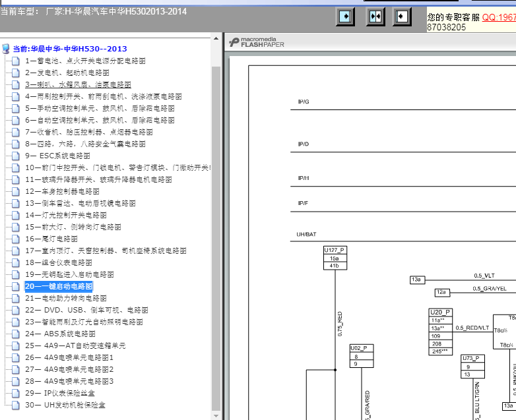
Task: Open 19—无钥匙进入启动电路图
Action: [69, 274]
